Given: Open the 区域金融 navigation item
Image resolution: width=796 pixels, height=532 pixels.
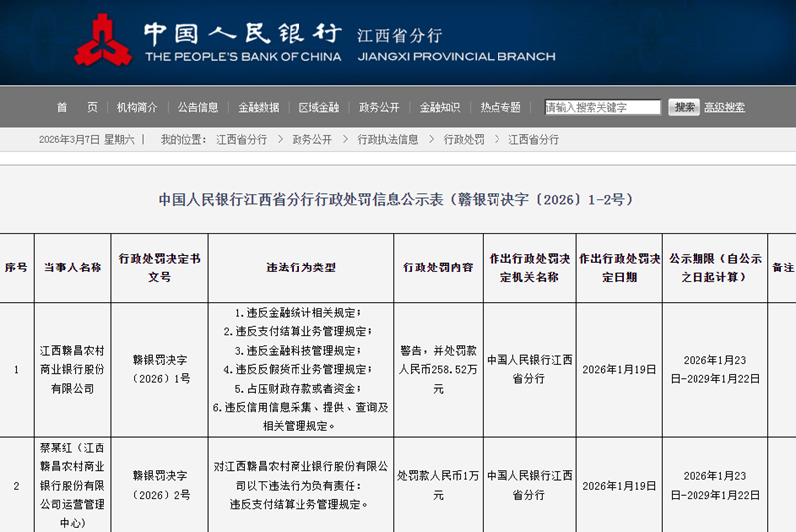Looking at the screenshot, I should click(319, 107).
